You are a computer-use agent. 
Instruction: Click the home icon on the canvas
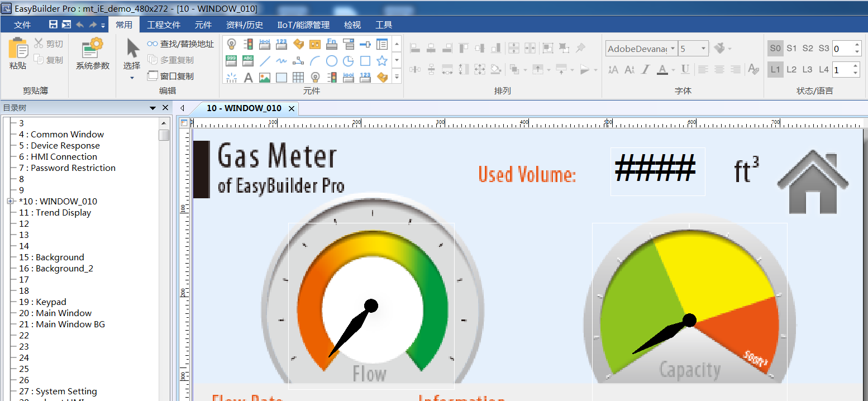pos(813,183)
